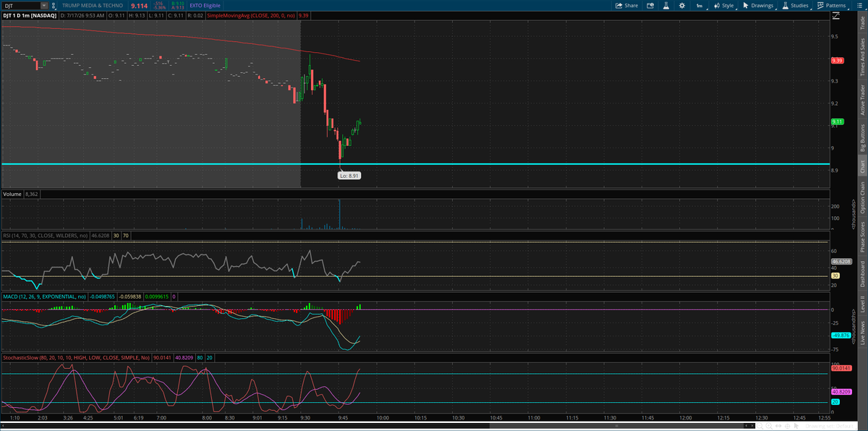Open the flask studies icon next to Share

pyautogui.click(x=666, y=5)
